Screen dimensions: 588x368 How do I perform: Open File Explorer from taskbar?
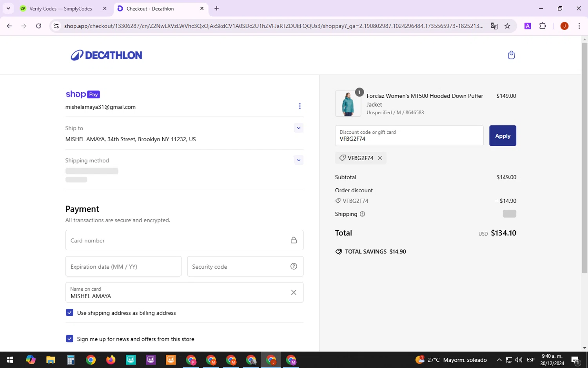pyautogui.click(x=51, y=360)
